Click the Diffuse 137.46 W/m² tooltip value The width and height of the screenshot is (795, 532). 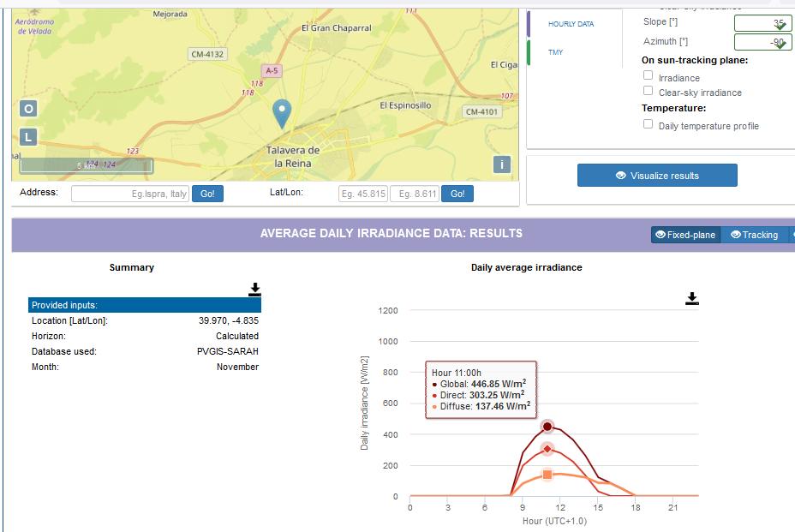(503, 406)
